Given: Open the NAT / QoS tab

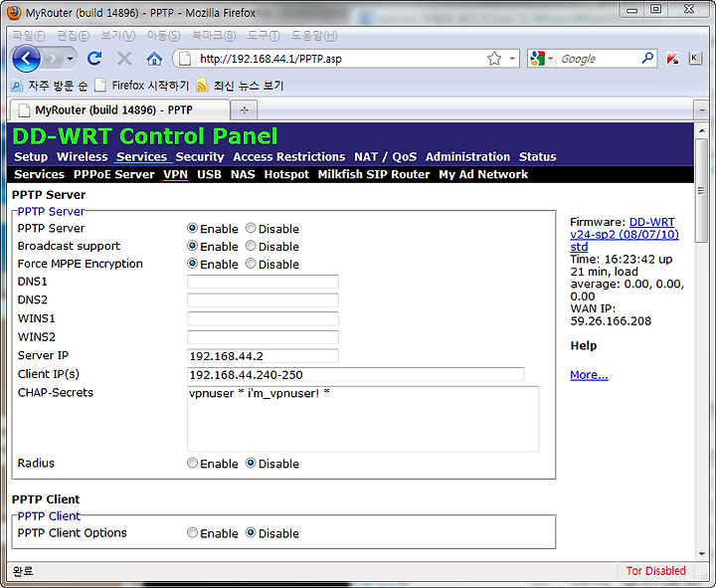Looking at the screenshot, I should pyautogui.click(x=386, y=157).
